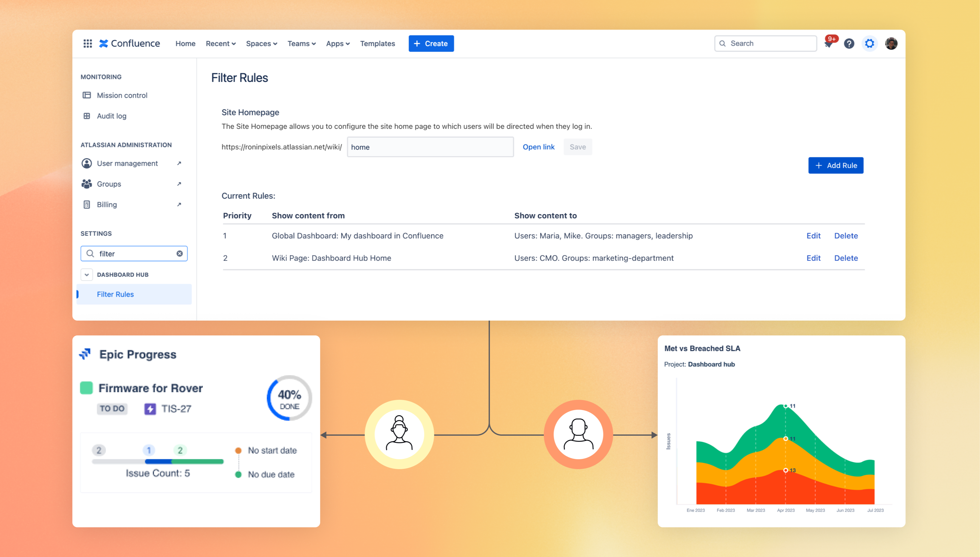Open Mission control in sidebar
The image size is (980, 557).
coord(122,95)
